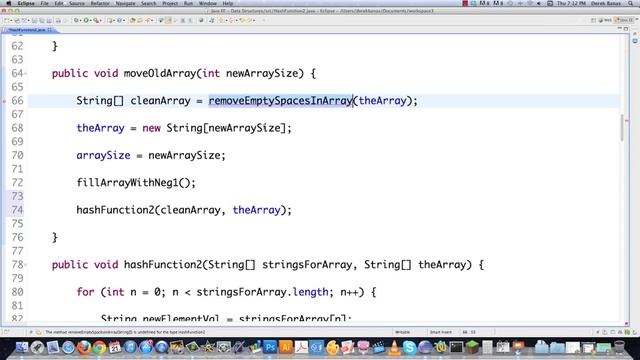Click the cleanArray variable on line 66
This screenshot has width=640, height=360.
[x=160, y=101]
